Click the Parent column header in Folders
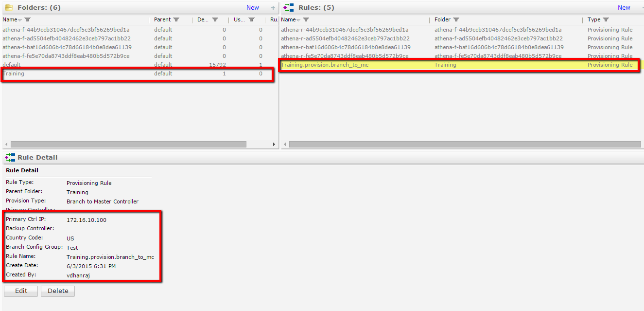 pos(162,20)
